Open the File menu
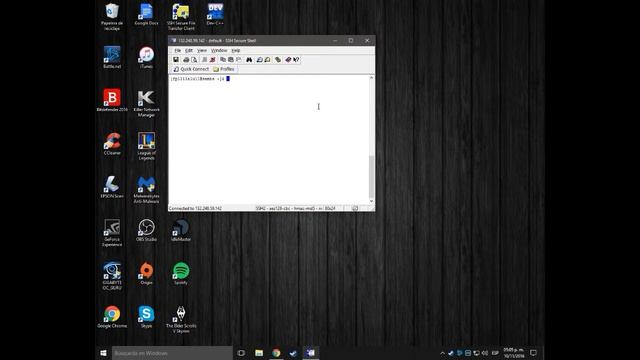640x360 pixels. click(x=178, y=50)
